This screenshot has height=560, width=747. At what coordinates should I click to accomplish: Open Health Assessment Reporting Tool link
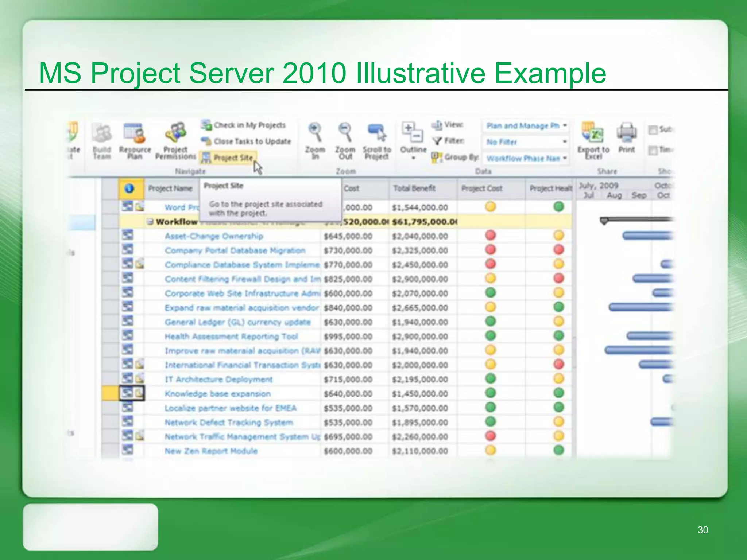tap(231, 337)
